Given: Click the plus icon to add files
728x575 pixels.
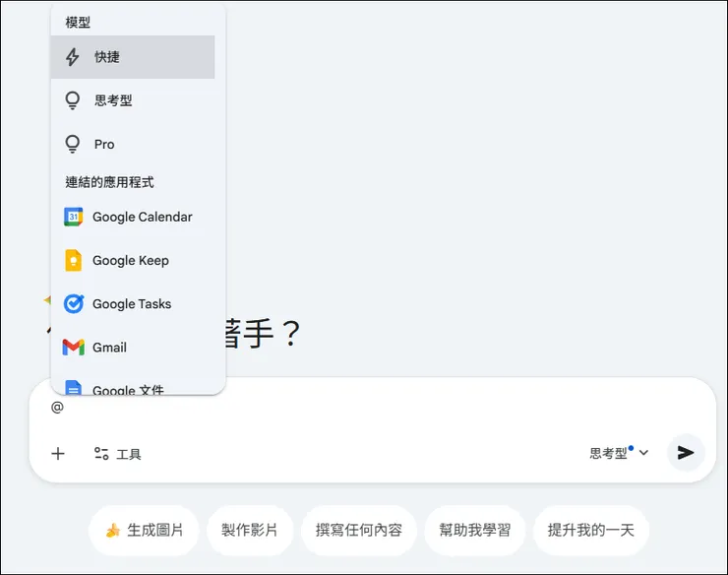Looking at the screenshot, I should coord(58,454).
